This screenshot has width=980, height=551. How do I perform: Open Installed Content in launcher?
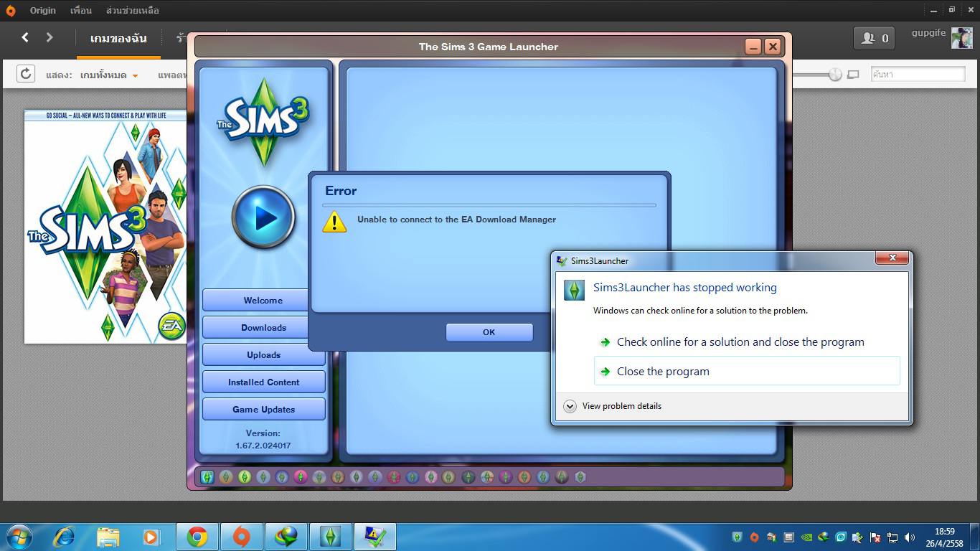[263, 382]
